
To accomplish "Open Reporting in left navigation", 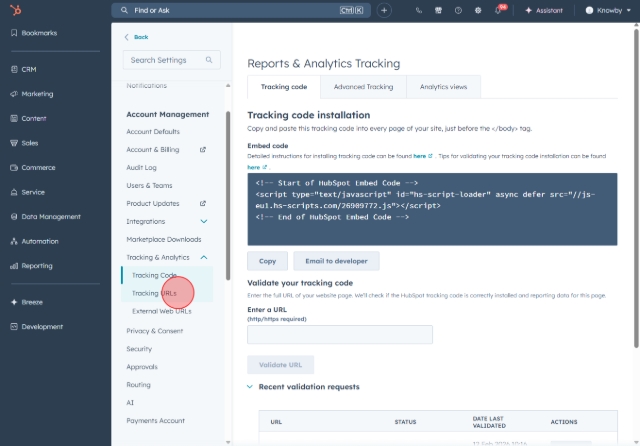I will pyautogui.click(x=32, y=266).
